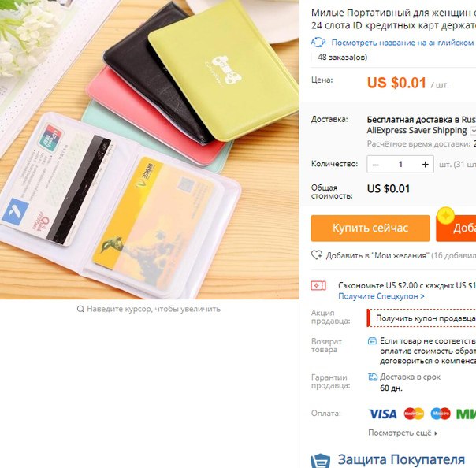The width and height of the screenshot is (476, 468).
Task: Click the main product image of card holders
Action: coord(150,150)
